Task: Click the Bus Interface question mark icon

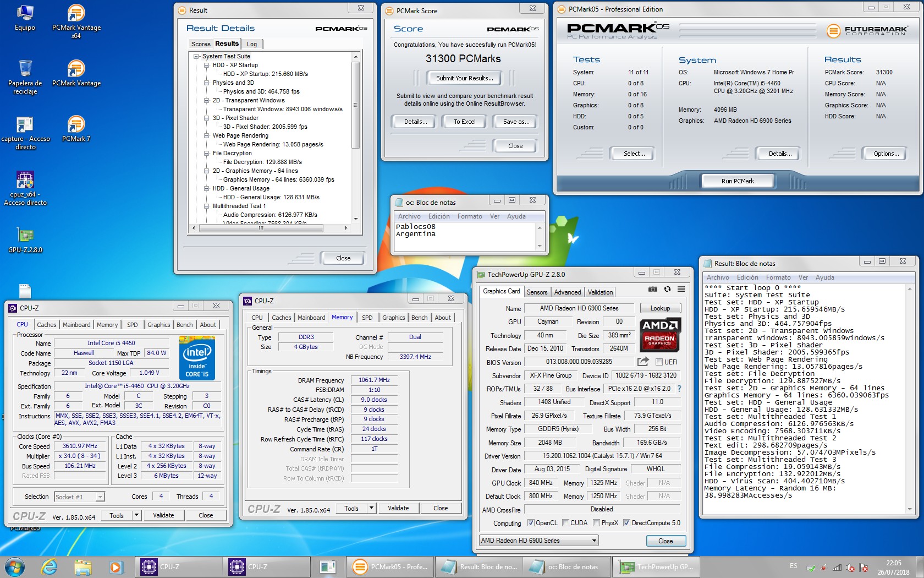Action: point(679,389)
